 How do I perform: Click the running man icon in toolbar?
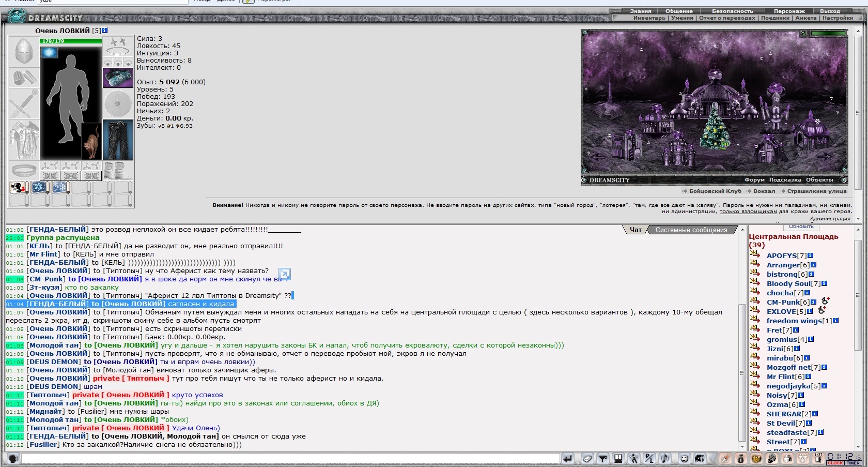pos(634,458)
